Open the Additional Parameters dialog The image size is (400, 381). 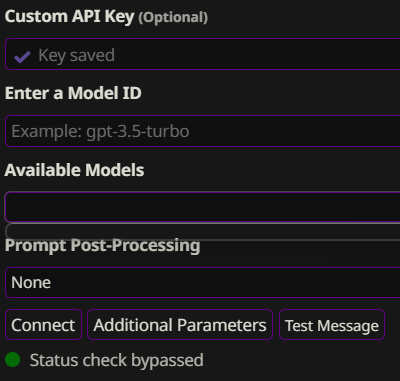point(180,325)
